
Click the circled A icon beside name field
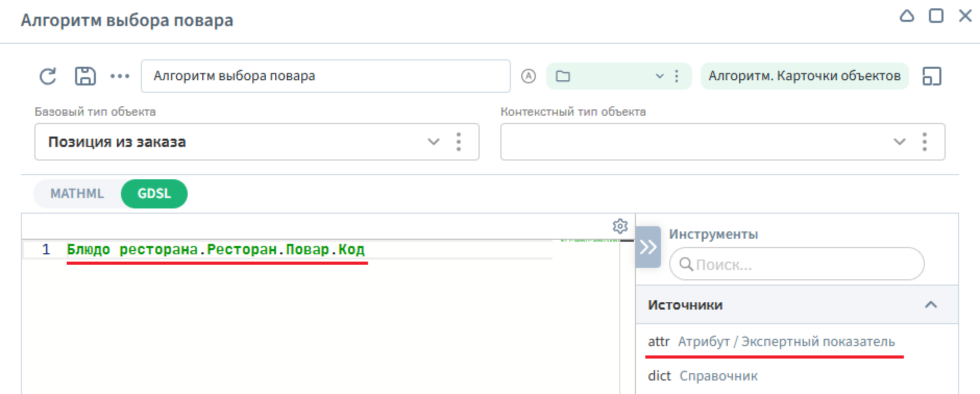(528, 77)
